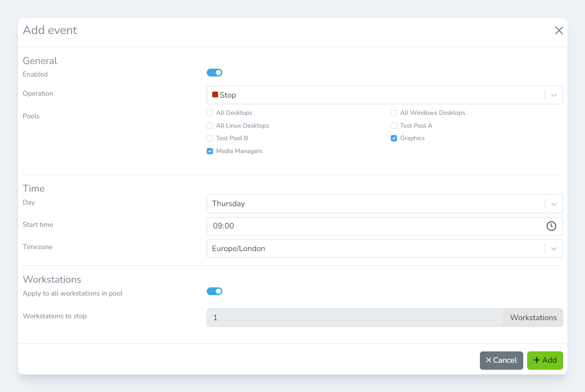This screenshot has height=392, width=585.
Task: Select the All Linux Desktops checkbox
Action: (210, 126)
